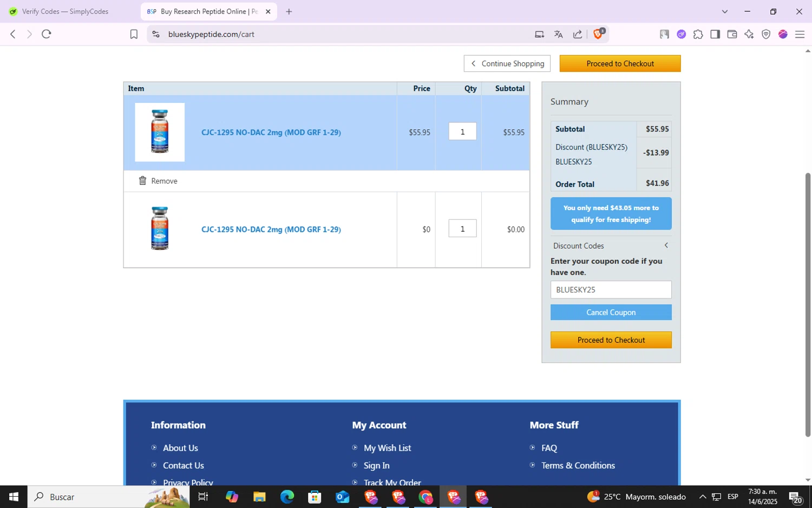Open Microsoft Store from taskbar
812x508 pixels.
pos(315,497)
